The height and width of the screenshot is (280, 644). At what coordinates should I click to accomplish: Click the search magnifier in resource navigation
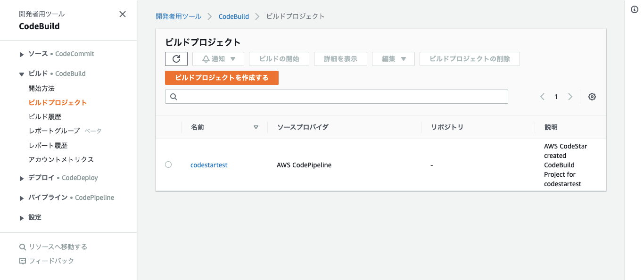point(22,247)
